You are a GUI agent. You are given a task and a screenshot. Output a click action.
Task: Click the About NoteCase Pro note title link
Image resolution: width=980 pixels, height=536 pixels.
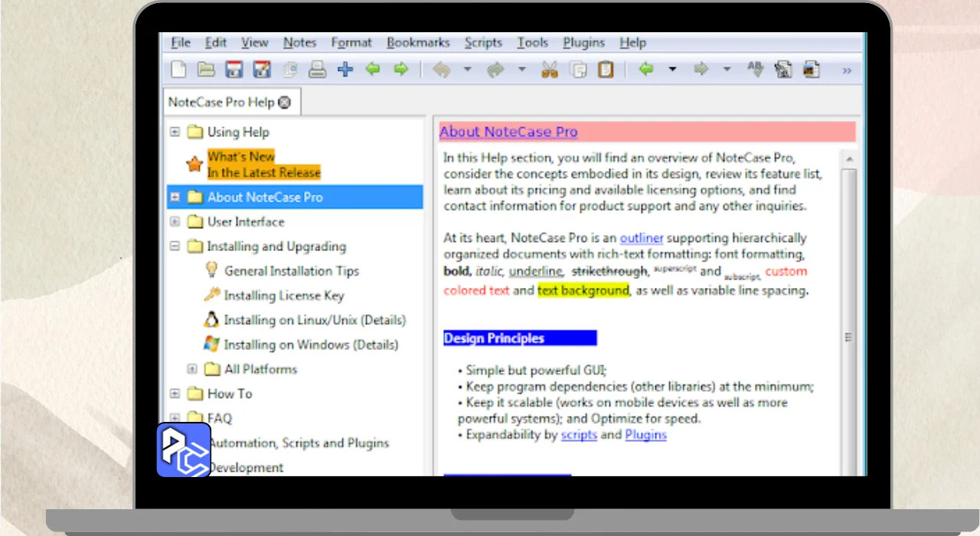click(x=508, y=132)
